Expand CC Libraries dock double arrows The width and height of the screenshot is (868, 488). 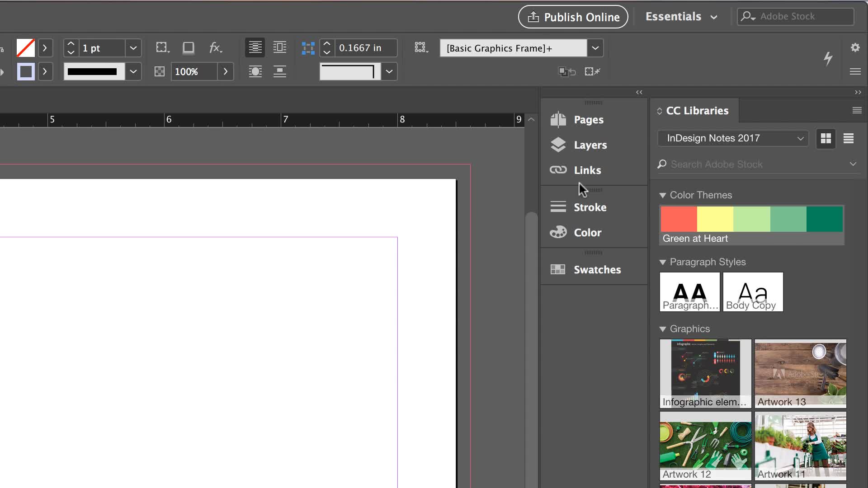point(858,92)
